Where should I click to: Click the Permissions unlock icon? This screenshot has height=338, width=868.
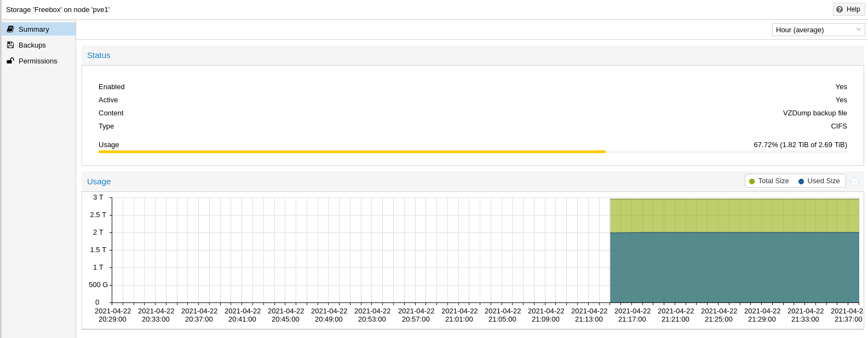(10, 61)
